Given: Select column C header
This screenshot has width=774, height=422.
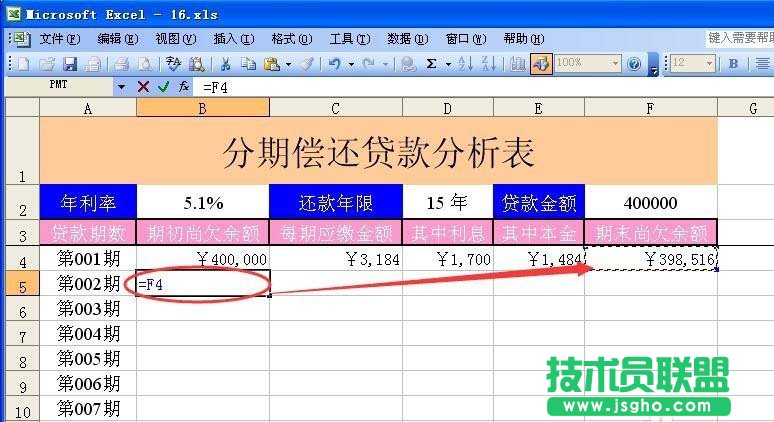Looking at the screenshot, I should 336,108.
